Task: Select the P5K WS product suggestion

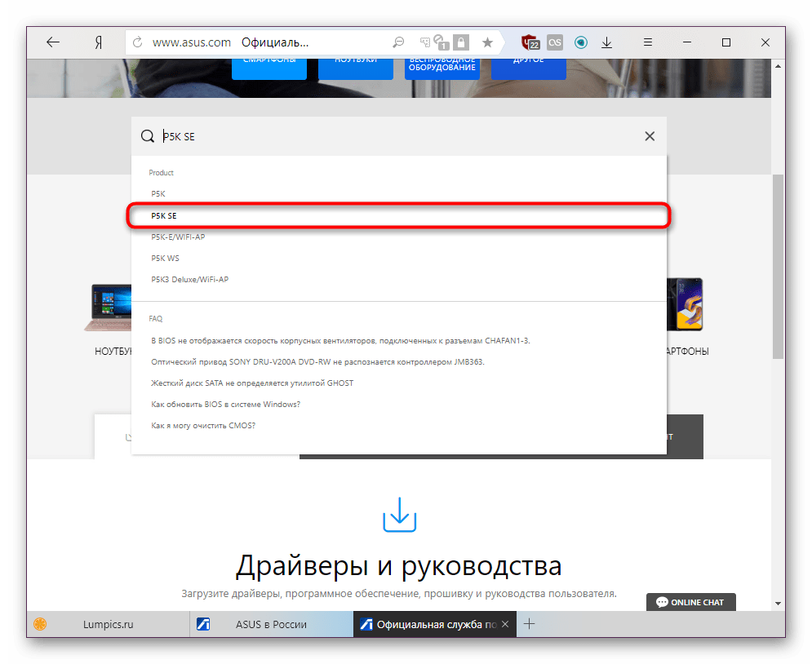Action: coord(165,258)
